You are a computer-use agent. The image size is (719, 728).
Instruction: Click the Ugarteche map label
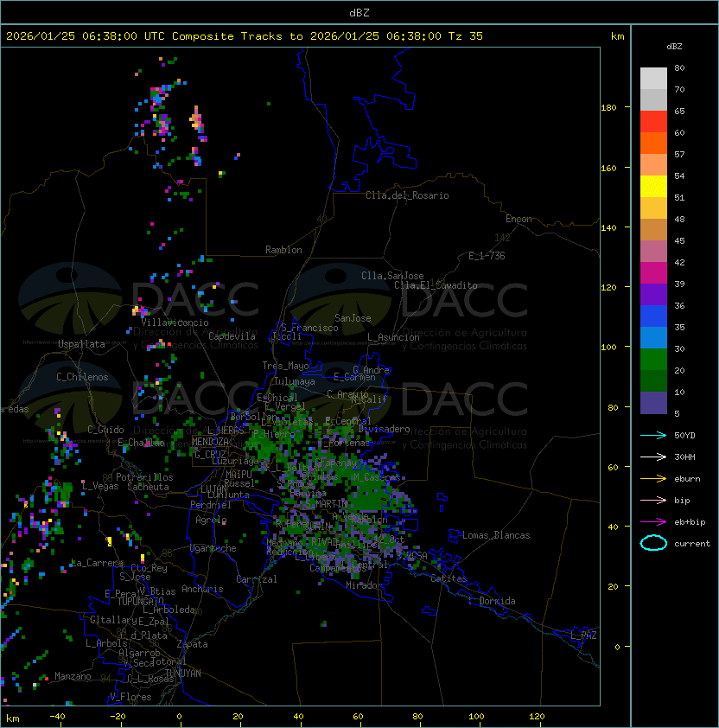click(213, 548)
